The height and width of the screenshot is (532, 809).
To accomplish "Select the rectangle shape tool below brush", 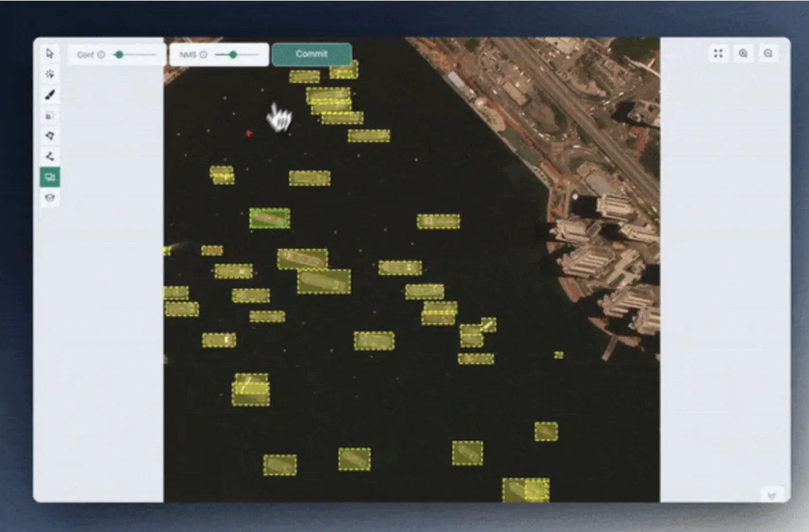I will pos(50,116).
